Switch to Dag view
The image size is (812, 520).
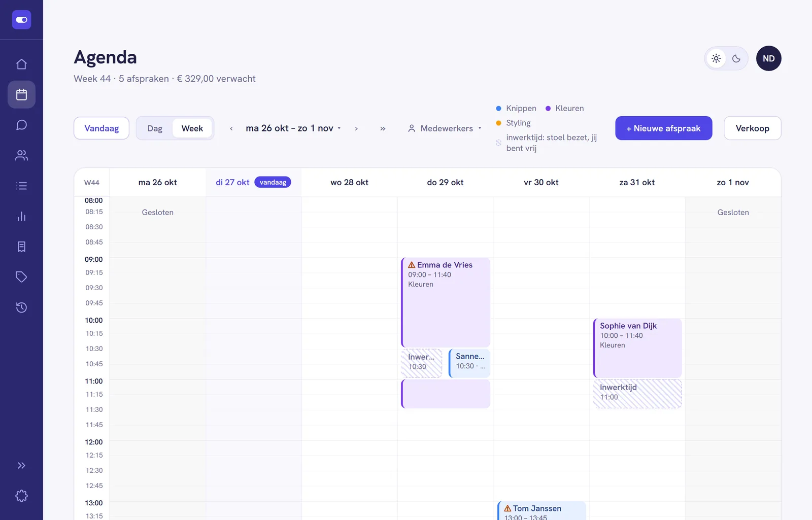(x=155, y=128)
